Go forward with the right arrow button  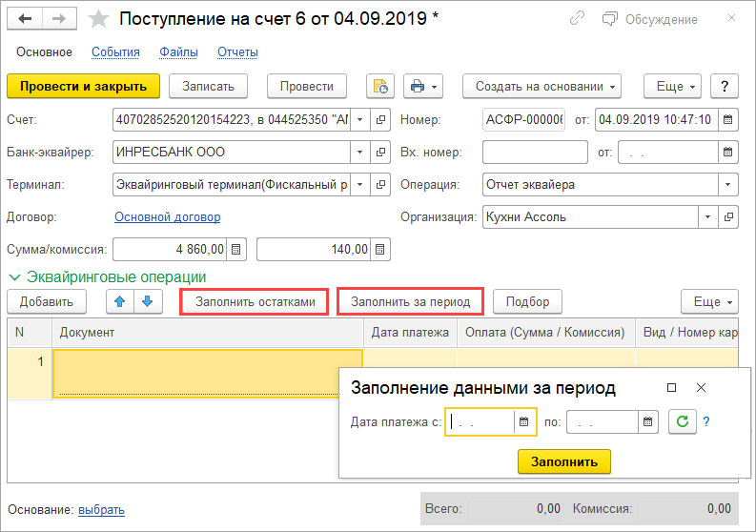(59, 19)
